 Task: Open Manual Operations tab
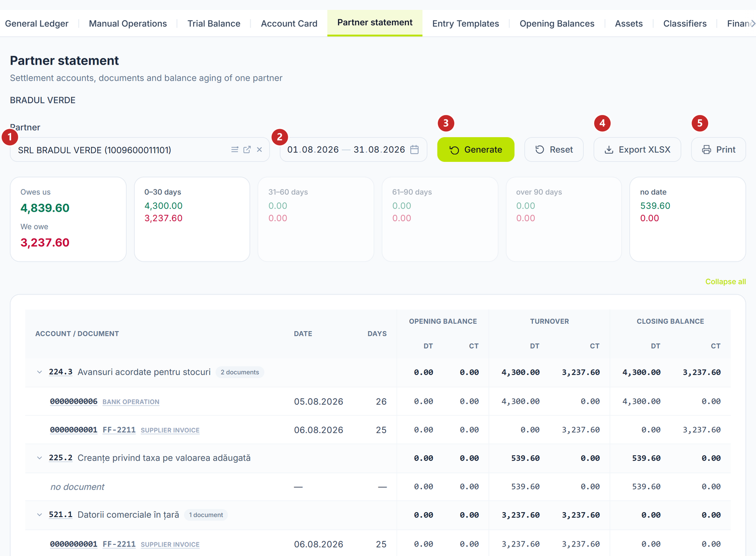(x=128, y=24)
